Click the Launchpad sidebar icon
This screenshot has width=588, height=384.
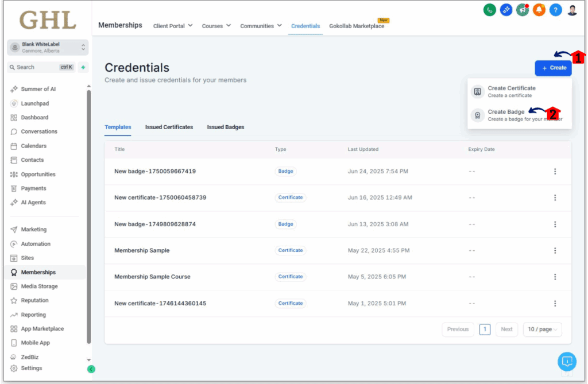14,103
